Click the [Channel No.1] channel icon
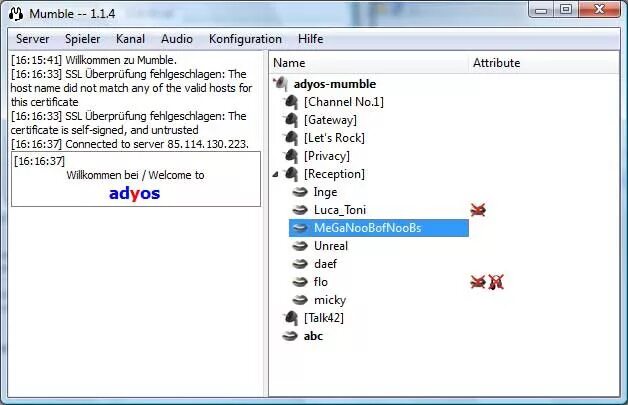 point(291,102)
